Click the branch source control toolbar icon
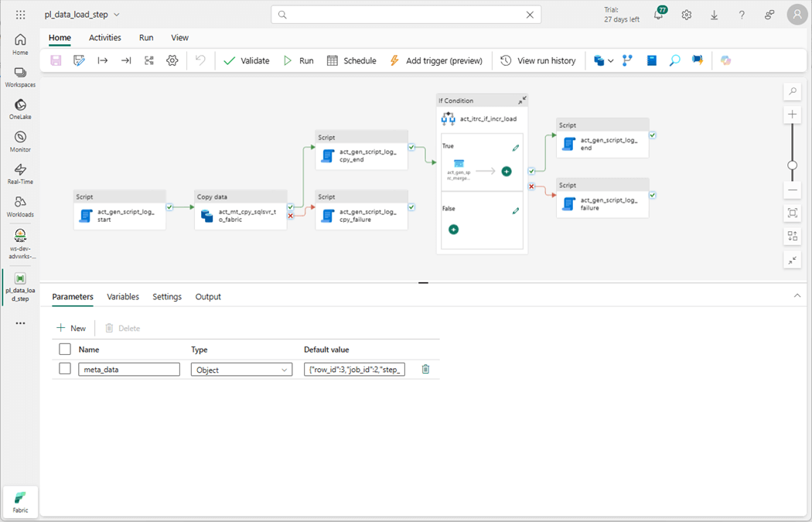812x522 pixels. pos(627,60)
